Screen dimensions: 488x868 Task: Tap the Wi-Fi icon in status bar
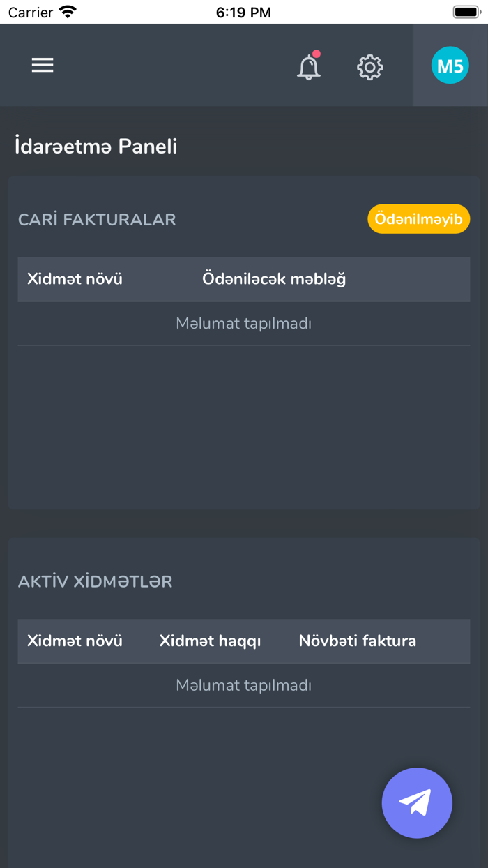[67, 11]
